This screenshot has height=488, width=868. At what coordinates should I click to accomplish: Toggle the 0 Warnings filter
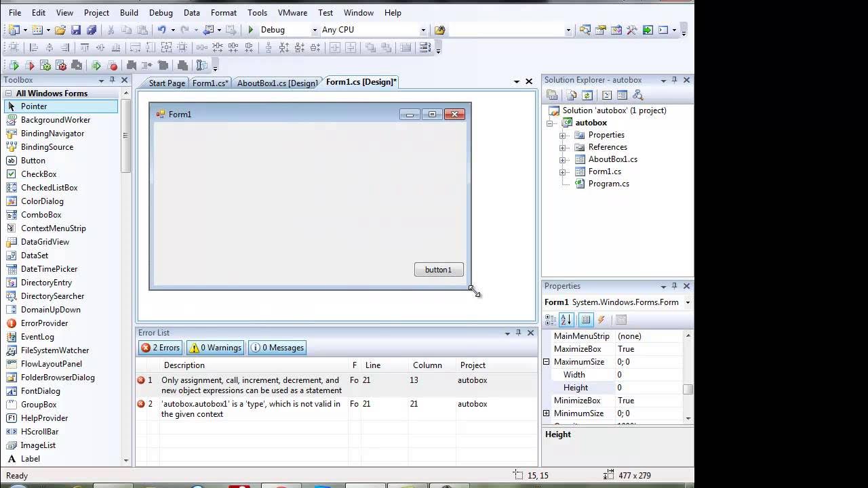tap(215, 348)
